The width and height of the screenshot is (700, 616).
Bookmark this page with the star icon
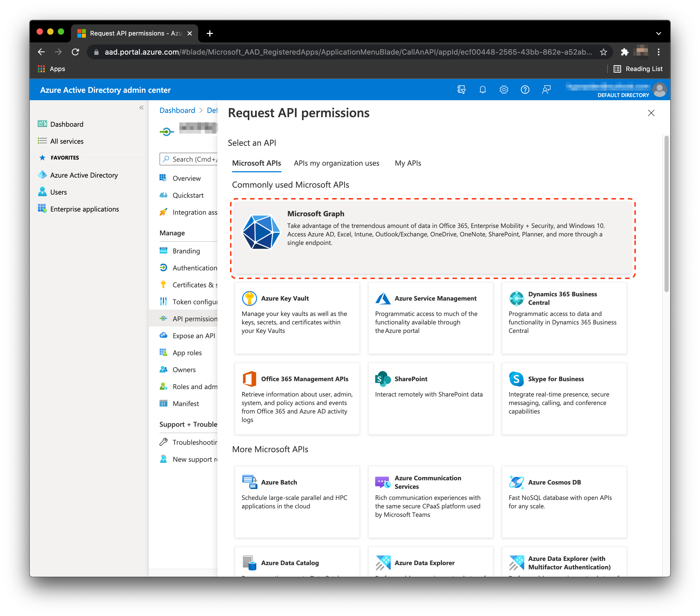603,52
